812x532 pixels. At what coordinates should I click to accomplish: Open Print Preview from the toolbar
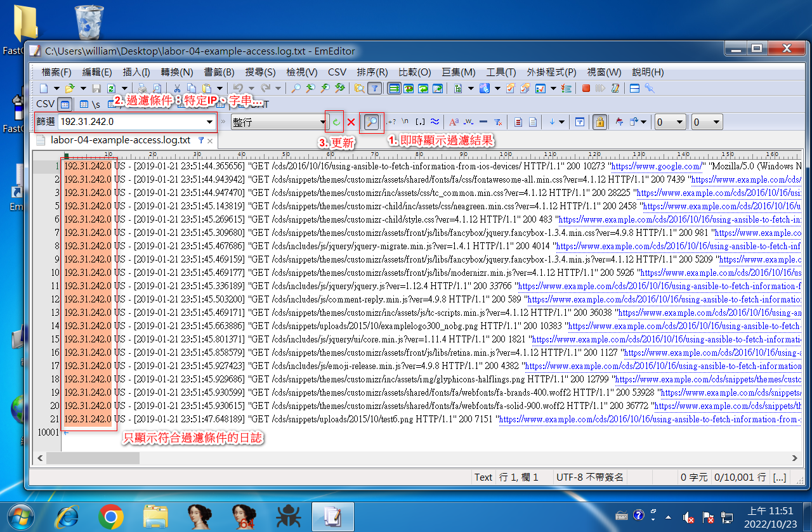(x=157, y=88)
